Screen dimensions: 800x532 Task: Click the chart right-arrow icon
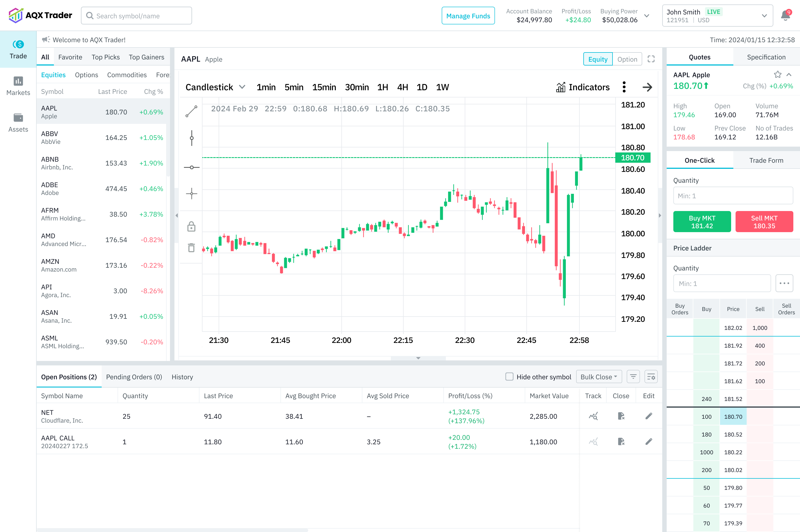pos(647,87)
